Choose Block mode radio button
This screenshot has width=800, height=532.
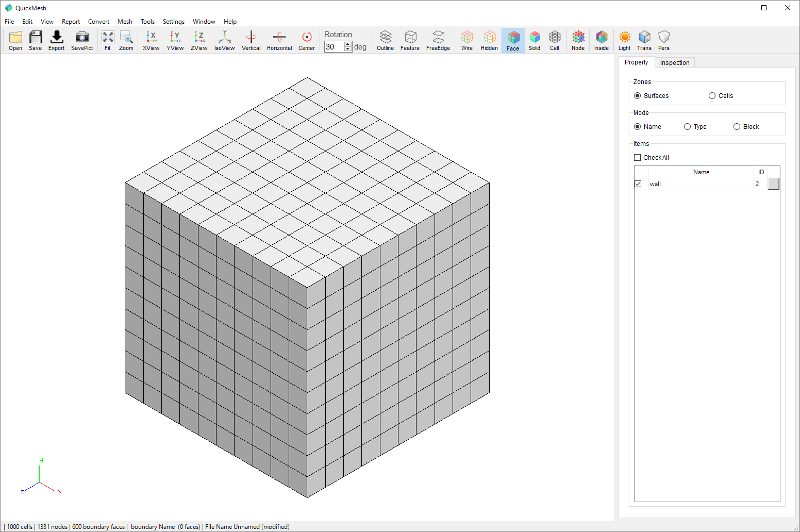[x=737, y=127]
